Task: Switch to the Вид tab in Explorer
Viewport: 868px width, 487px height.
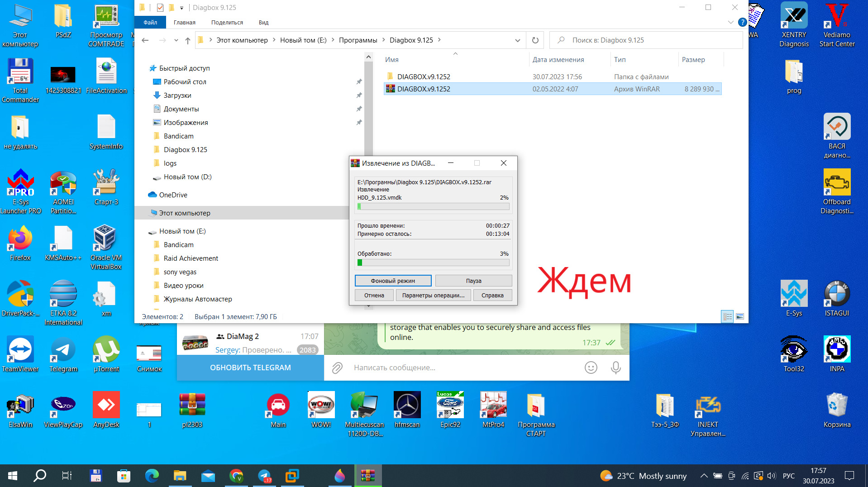Action: (263, 22)
